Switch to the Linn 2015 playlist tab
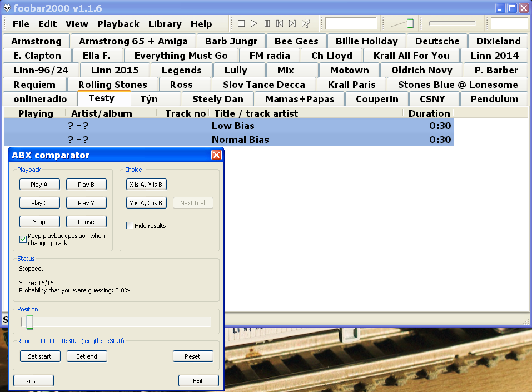The height and width of the screenshot is (392, 532). click(x=115, y=70)
